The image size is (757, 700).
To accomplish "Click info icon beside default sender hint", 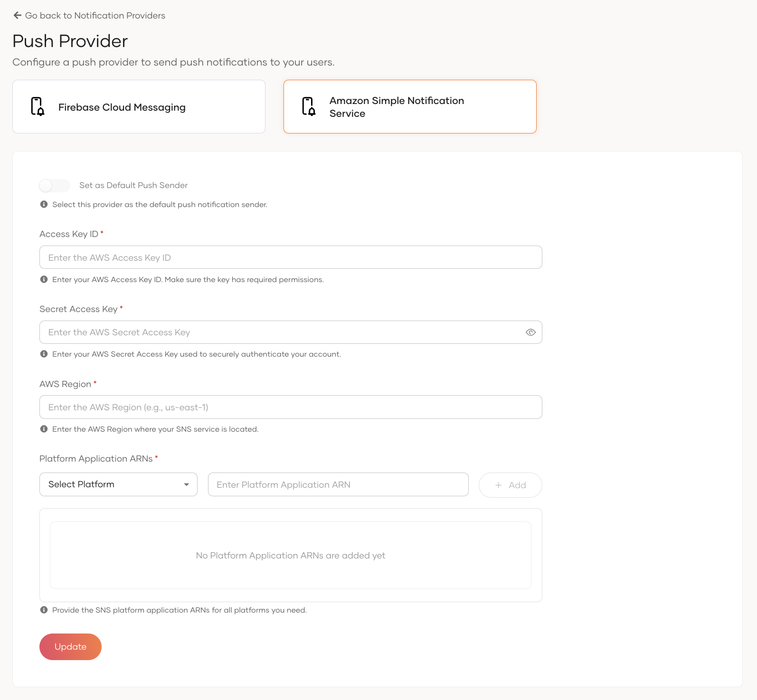I will pyautogui.click(x=44, y=204).
